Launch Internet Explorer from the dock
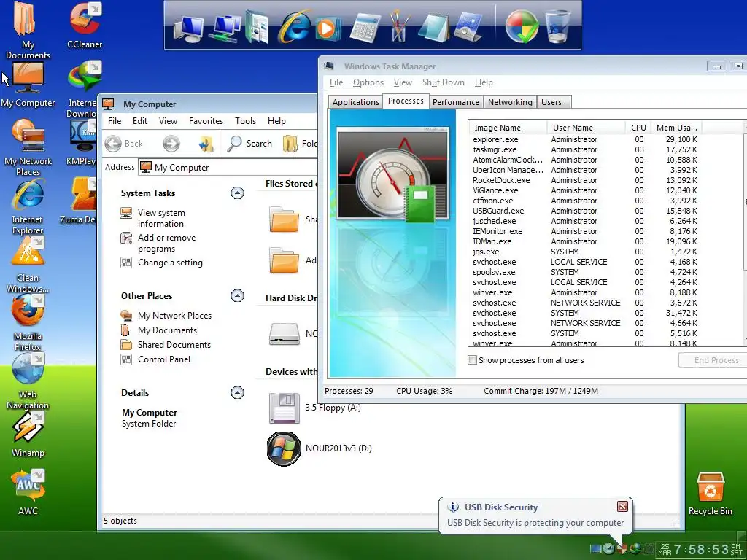The height and width of the screenshot is (560, 747). click(293, 27)
